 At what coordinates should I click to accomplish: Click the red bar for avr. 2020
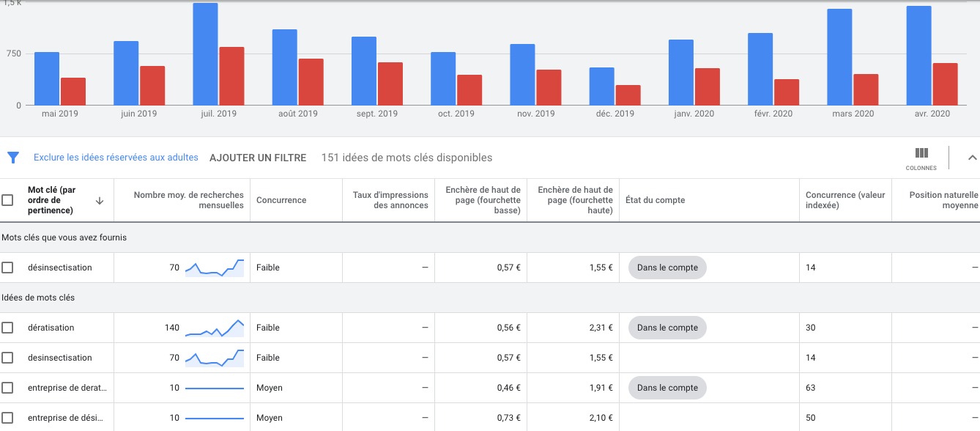945,84
